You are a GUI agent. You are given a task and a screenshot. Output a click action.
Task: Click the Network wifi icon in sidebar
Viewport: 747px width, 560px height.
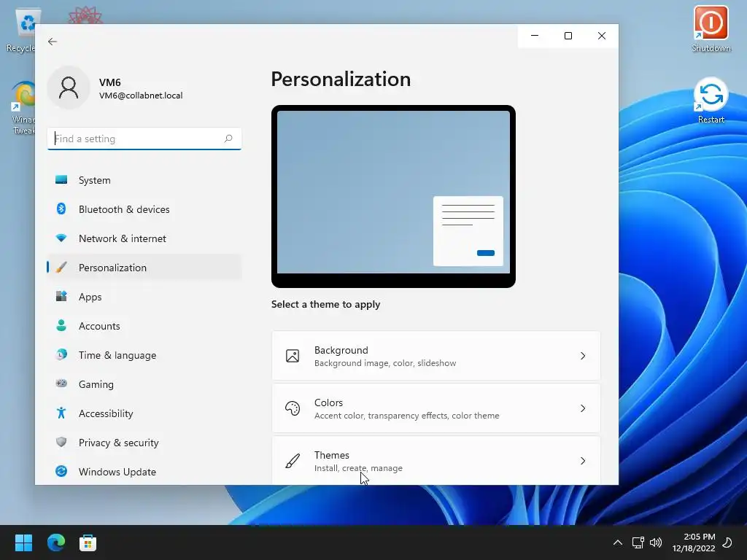[61, 238]
